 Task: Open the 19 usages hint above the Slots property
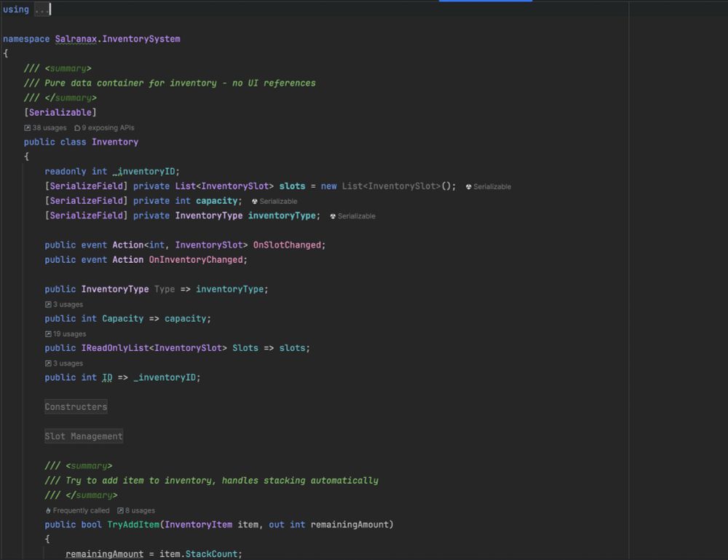point(66,334)
